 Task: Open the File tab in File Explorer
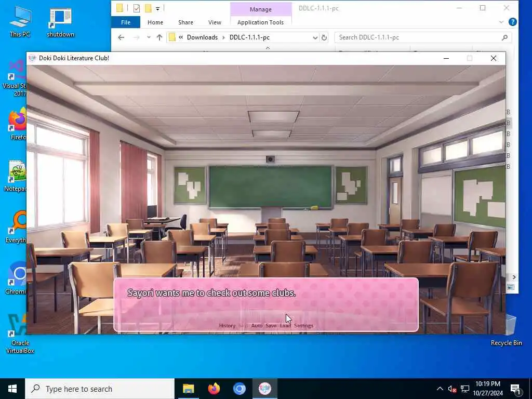point(126,22)
